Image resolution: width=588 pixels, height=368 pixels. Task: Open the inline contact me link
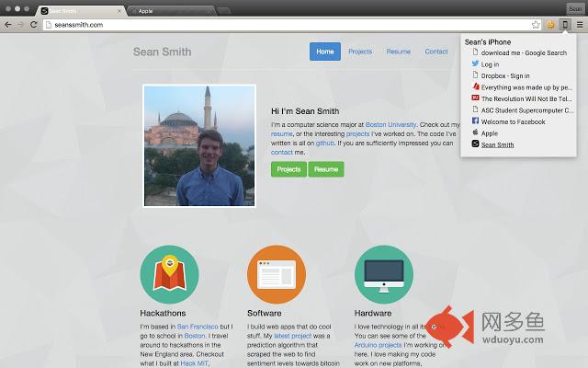[282, 152]
